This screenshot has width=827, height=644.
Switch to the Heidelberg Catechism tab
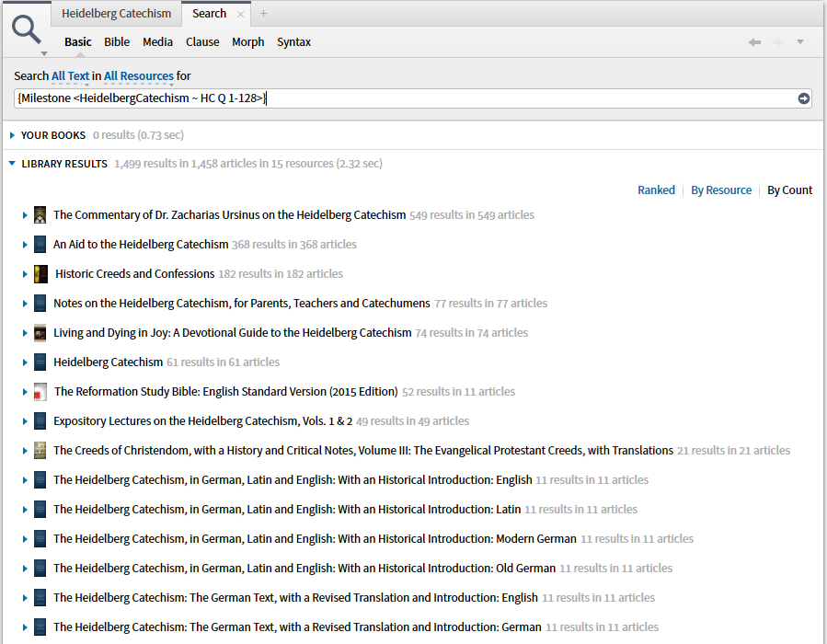(x=116, y=14)
